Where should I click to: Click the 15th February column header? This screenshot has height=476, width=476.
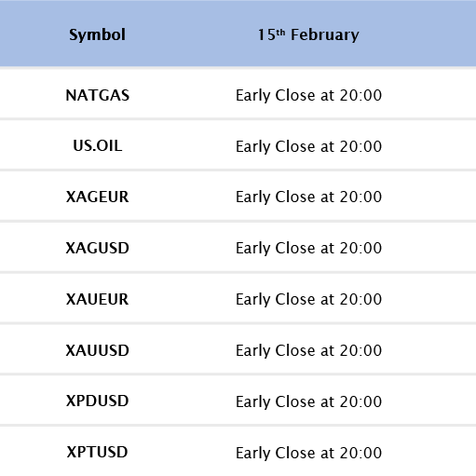[308, 34]
